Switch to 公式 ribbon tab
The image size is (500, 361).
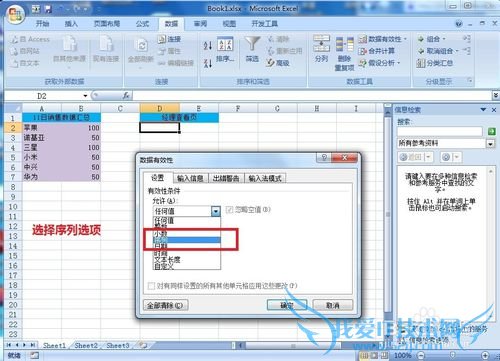click(x=142, y=24)
